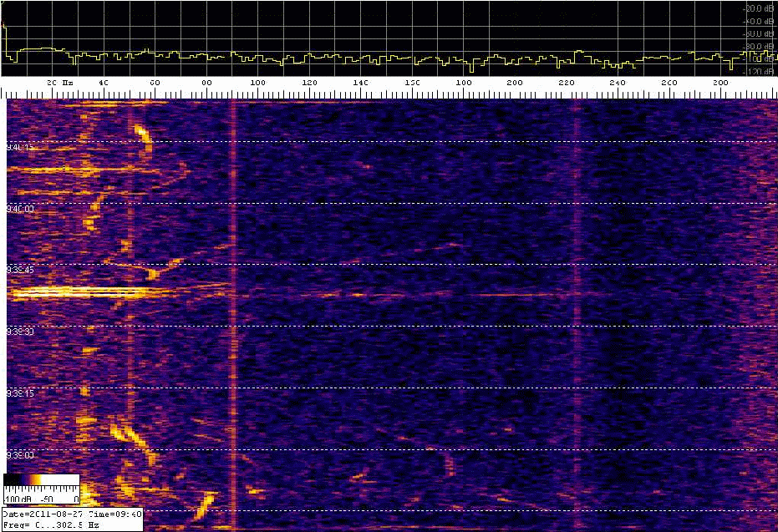Viewport: 778px width, 532px height.
Task: Click the 240 Hz frequency axis label
Action: pyautogui.click(x=618, y=84)
